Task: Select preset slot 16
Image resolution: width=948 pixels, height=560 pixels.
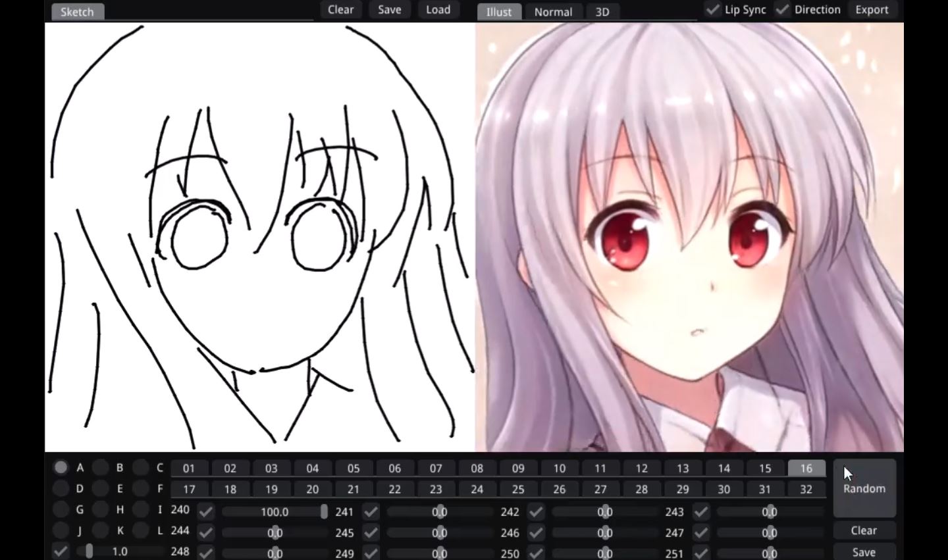Action: [806, 468]
